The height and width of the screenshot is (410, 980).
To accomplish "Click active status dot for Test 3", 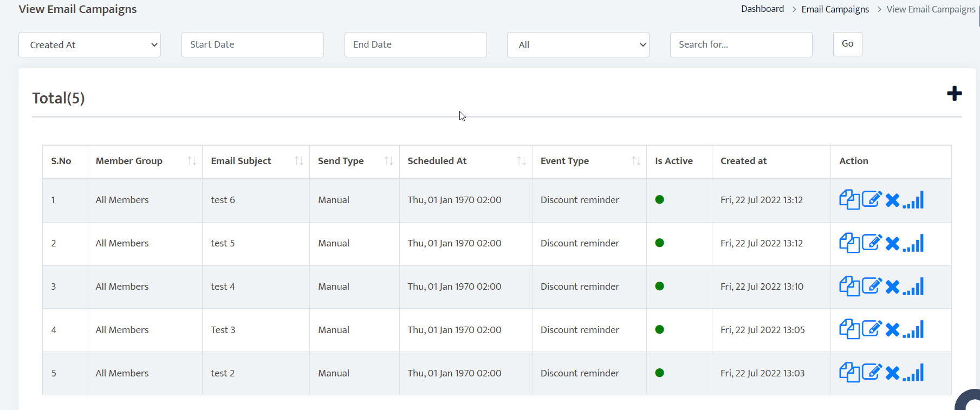I will pos(659,329).
